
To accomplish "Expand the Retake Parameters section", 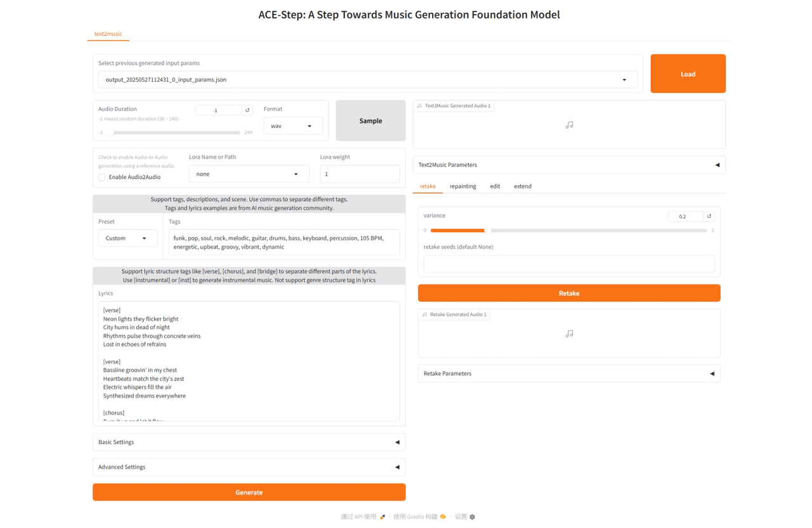I will tap(569, 373).
